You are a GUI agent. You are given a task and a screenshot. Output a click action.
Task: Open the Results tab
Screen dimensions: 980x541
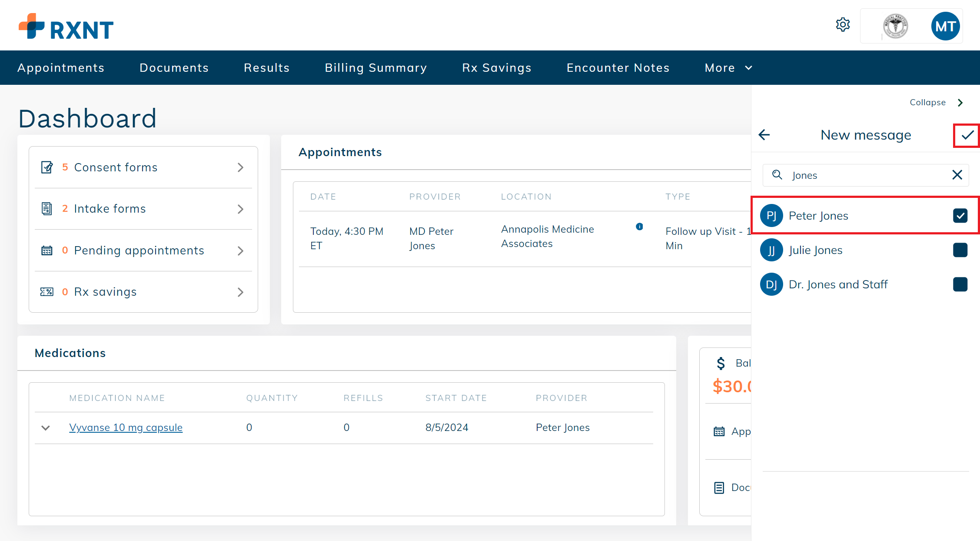(x=267, y=68)
